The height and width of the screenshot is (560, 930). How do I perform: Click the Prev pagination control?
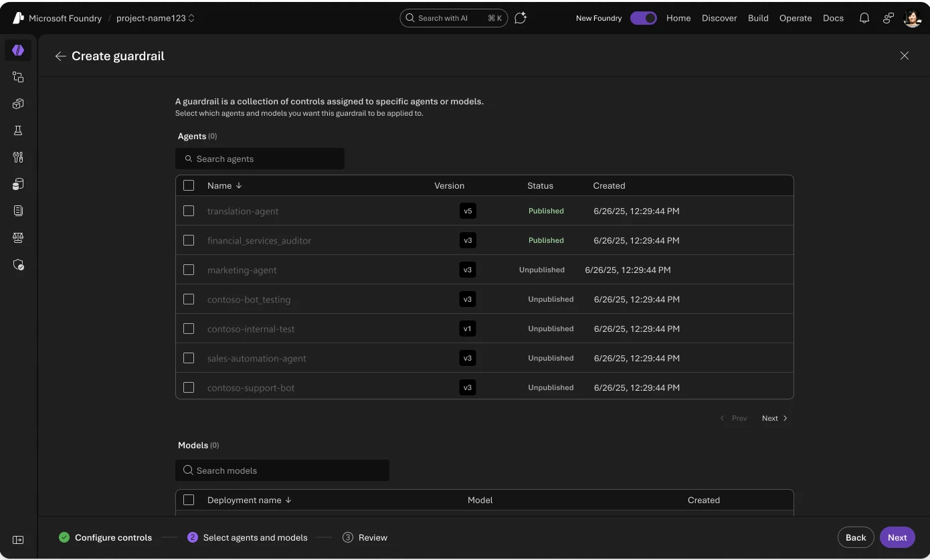pos(733,418)
